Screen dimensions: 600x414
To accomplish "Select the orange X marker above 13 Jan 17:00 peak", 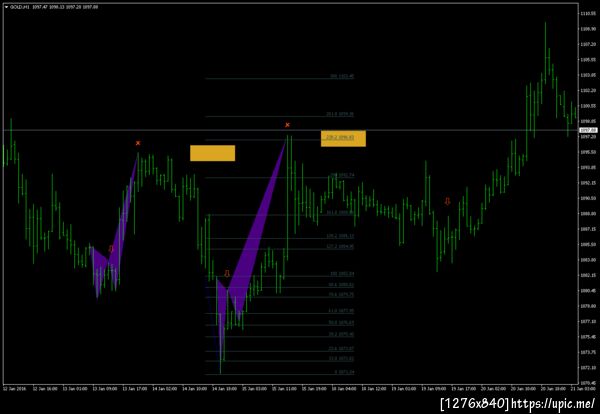I will [138, 143].
